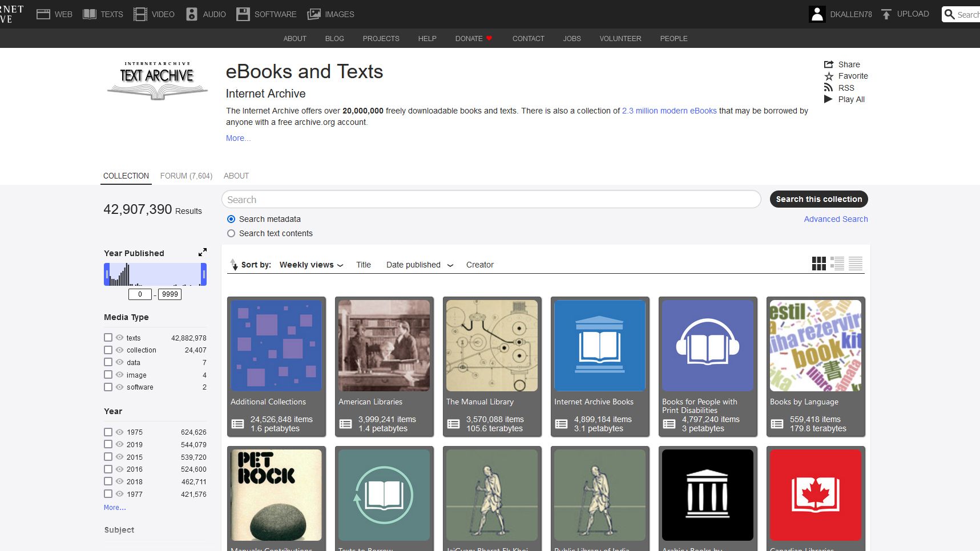Click the Play All triangle icon

[x=828, y=99]
